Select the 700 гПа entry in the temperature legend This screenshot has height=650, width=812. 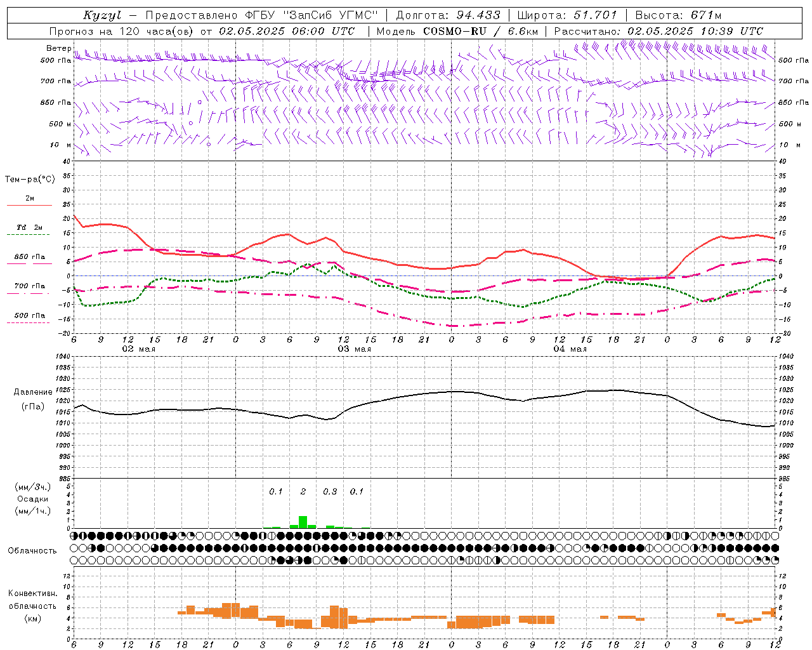(x=30, y=286)
